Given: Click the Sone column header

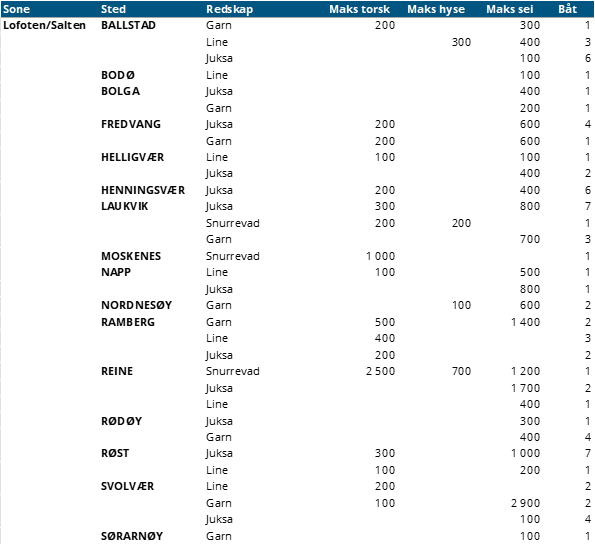Looking at the screenshot, I should [x=16, y=9].
